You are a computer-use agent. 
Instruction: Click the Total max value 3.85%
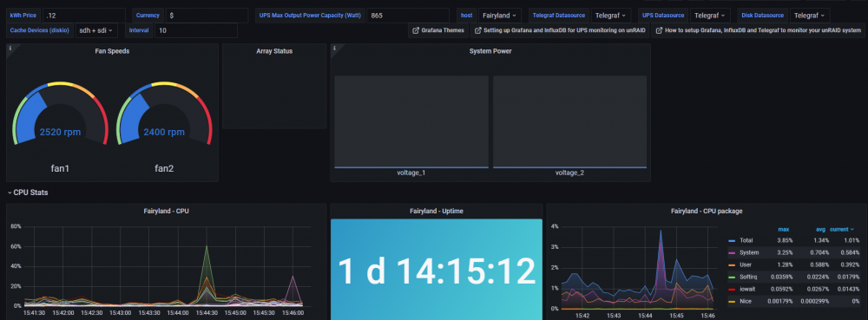785,240
